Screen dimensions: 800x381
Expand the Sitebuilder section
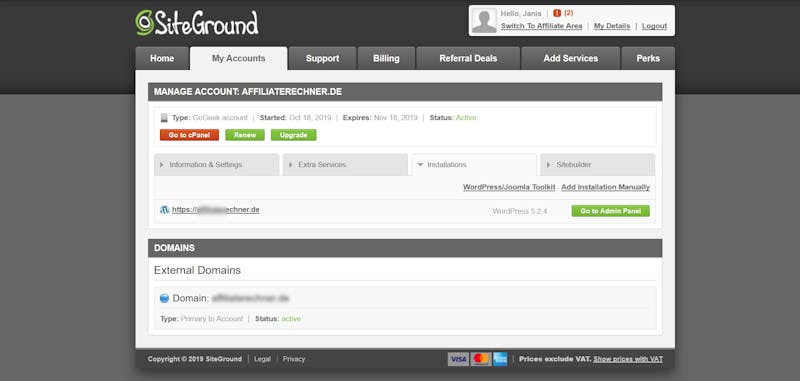tap(598, 165)
